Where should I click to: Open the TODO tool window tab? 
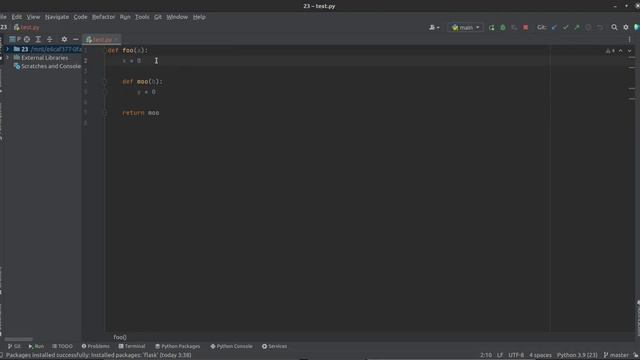tap(62, 346)
